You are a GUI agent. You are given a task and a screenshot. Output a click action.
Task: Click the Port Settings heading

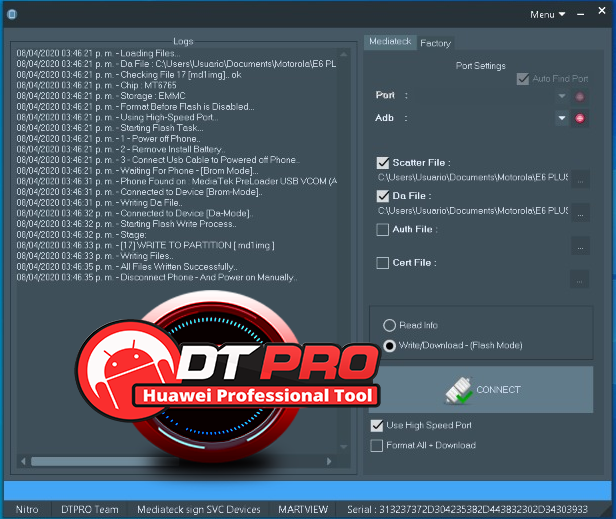pos(480,66)
